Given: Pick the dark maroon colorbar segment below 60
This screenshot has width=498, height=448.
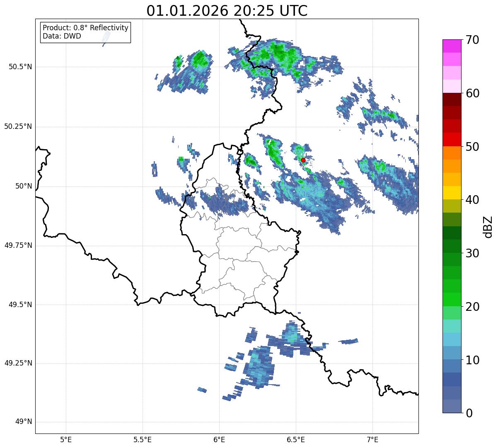Looking at the screenshot, I should point(452,99).
